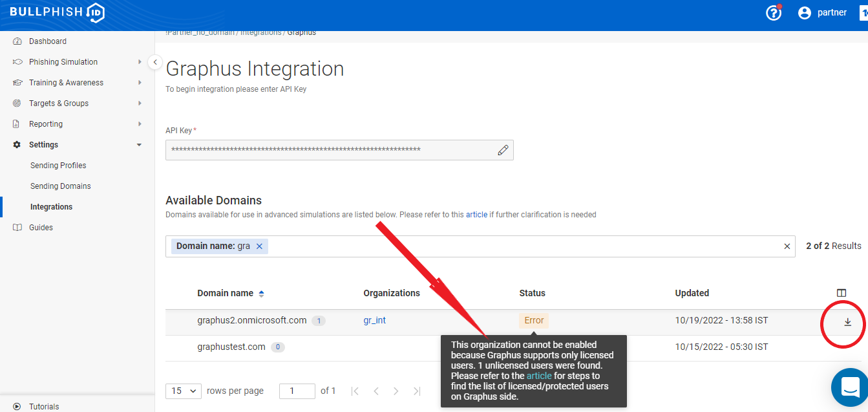Open the Sending Domains settings page

(x=61, y=186)
